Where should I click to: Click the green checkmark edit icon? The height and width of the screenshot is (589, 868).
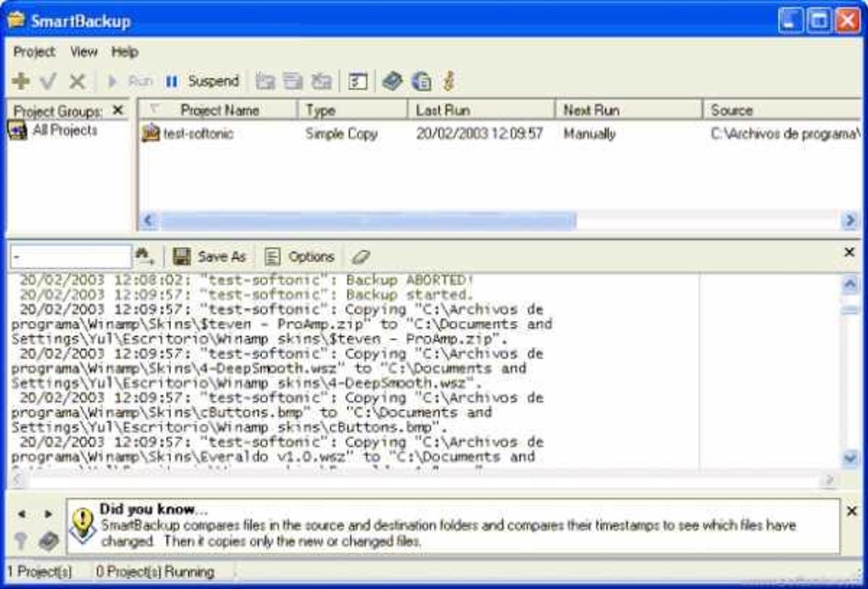[x=46, y=81]
